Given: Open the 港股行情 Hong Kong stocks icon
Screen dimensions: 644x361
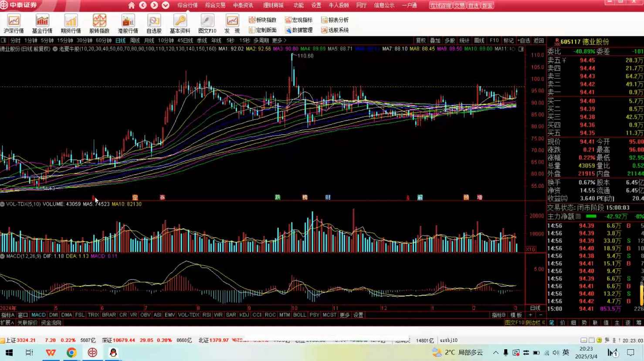Looking at the screenshot, I should pos(128,24).
